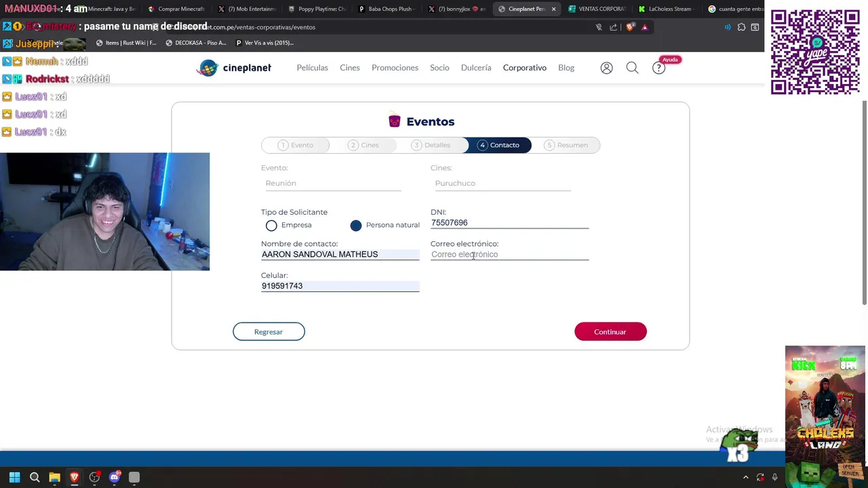Click the Nombre de contacto field
Screen dimensions: 868x488
coord(340,254)
